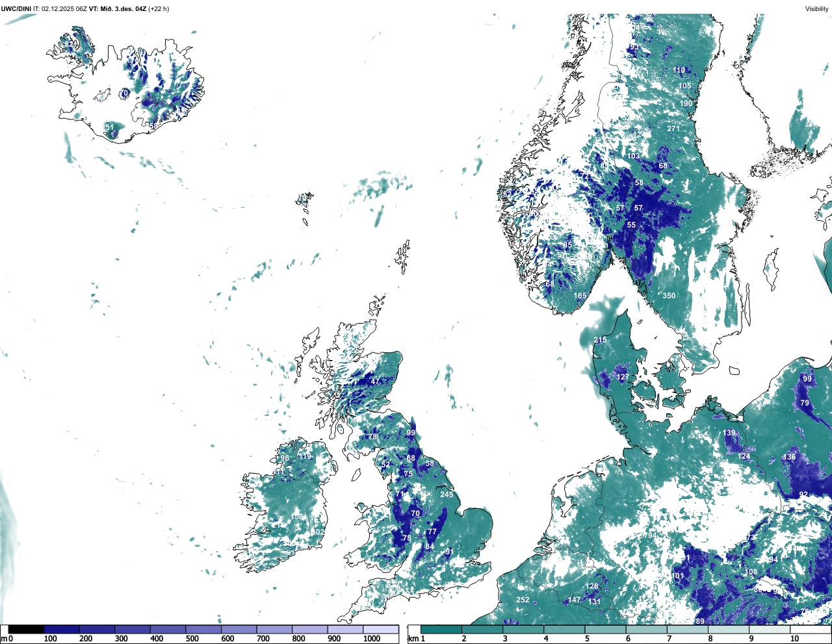
Task: Click the '51' value in southwest Iceland
Action: [x=109, y=127]
